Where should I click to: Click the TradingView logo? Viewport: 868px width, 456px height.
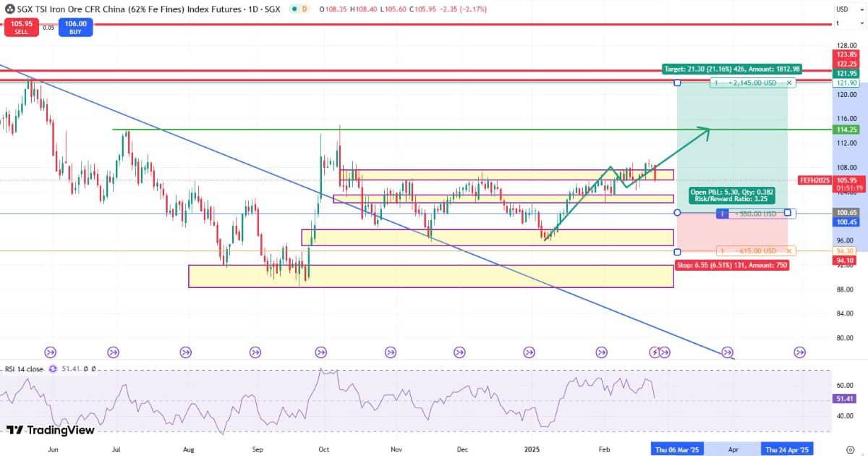point(51,430)
